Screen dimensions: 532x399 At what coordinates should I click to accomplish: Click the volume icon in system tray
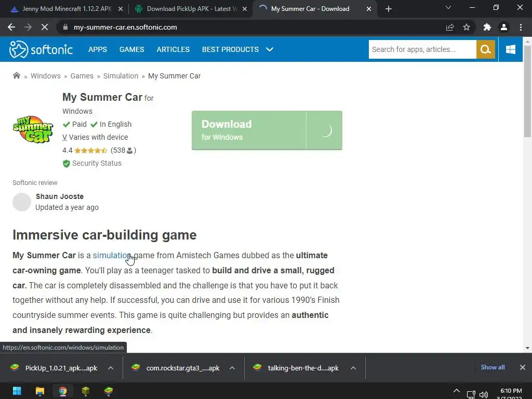pos(484,395)
